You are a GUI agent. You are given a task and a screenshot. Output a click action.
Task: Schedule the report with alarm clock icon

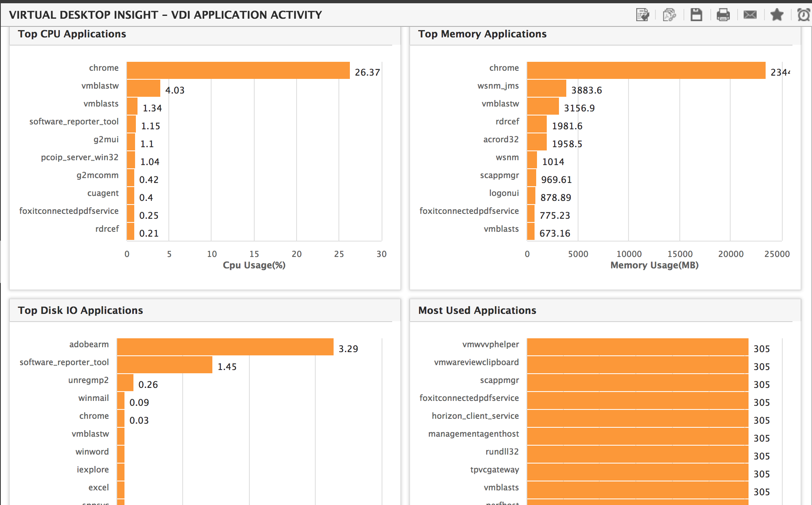(803, 15)
